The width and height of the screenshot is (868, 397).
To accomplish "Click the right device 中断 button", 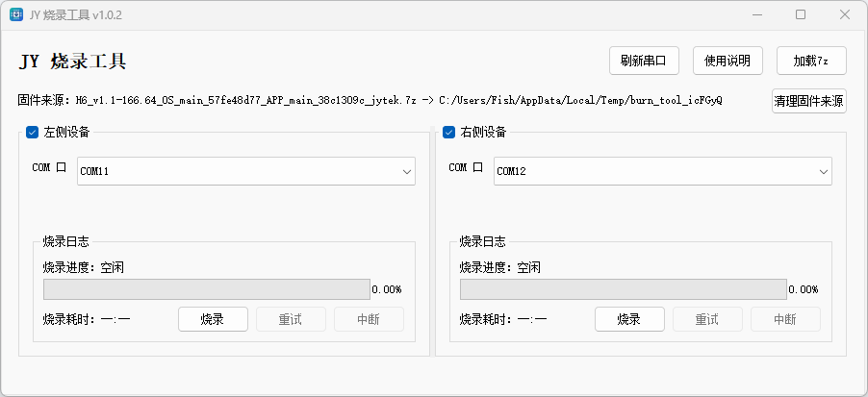I will click(x=785, y=319).
